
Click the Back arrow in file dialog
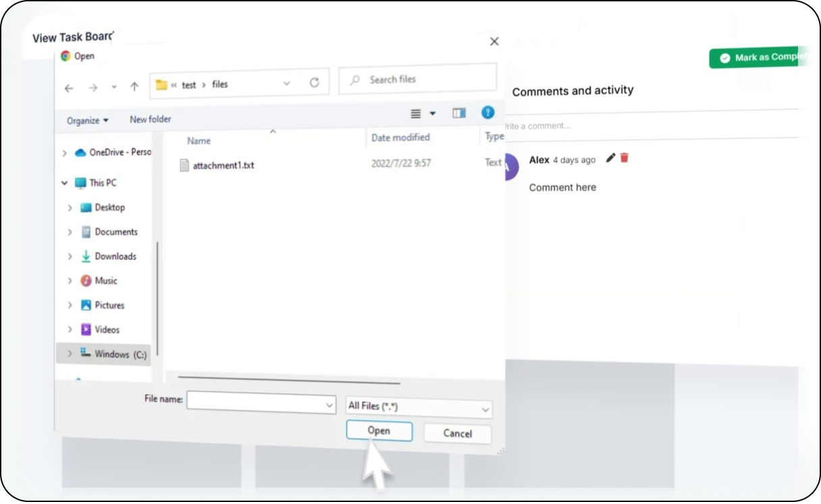[x=69, y=88]
